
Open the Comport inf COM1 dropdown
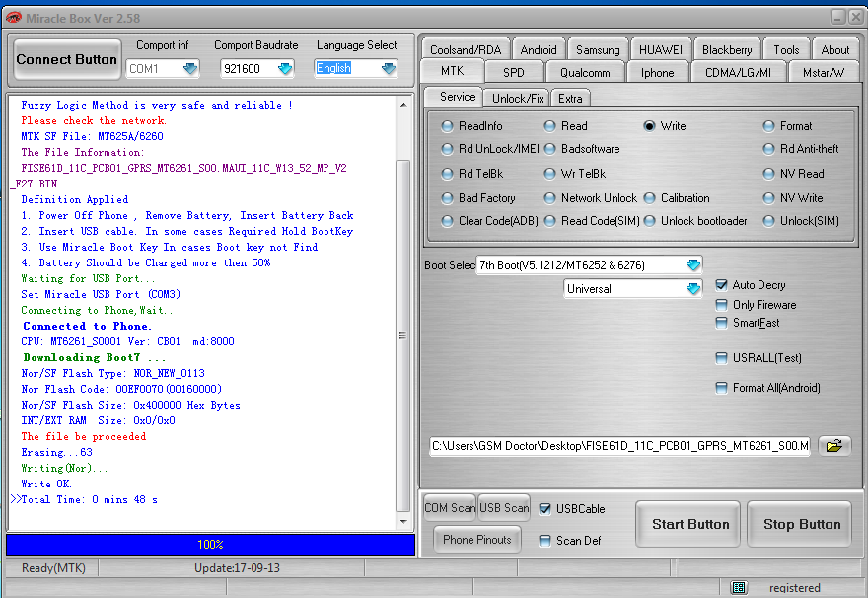(190, 69)
